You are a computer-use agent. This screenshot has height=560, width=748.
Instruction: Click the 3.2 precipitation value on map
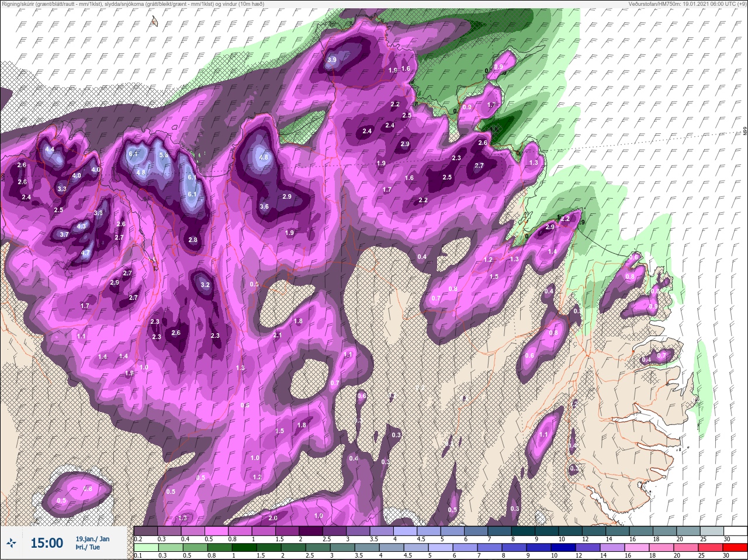click(x=205, y=285)
